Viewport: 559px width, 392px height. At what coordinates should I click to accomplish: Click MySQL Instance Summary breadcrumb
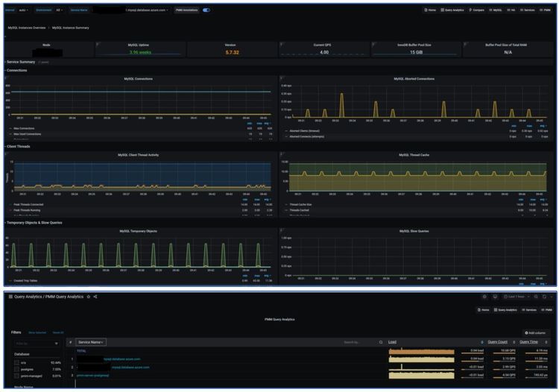click(71, 28)
